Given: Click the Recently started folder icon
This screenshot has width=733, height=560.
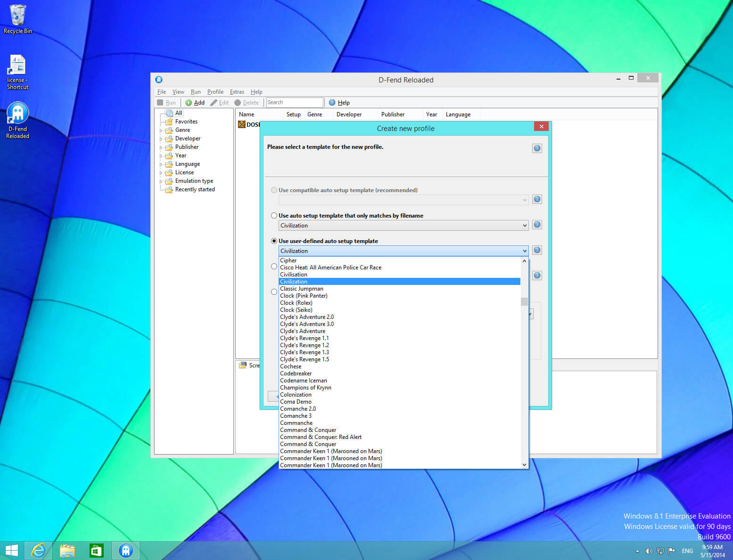Looking at the screenshot, I should pos(169,189).
